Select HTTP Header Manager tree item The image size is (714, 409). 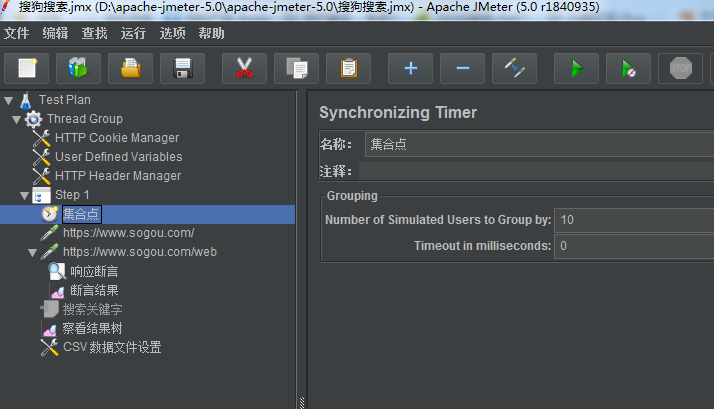118,176
